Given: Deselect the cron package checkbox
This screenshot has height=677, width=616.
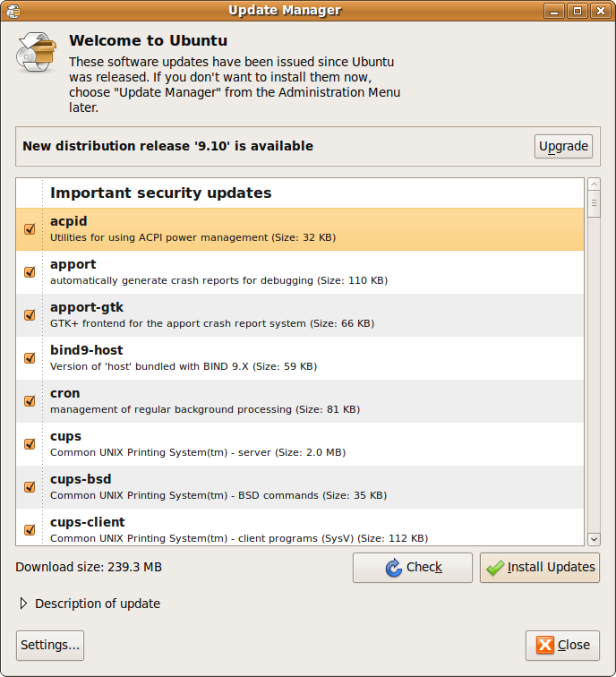Looking at the screenshot, I should coord(30,401).
